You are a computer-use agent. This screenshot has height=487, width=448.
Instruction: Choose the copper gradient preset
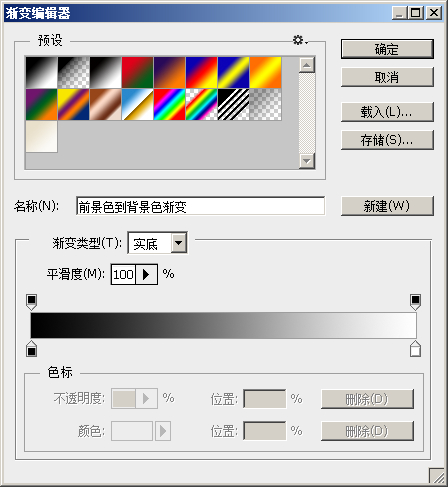click(x=106, y=105)
